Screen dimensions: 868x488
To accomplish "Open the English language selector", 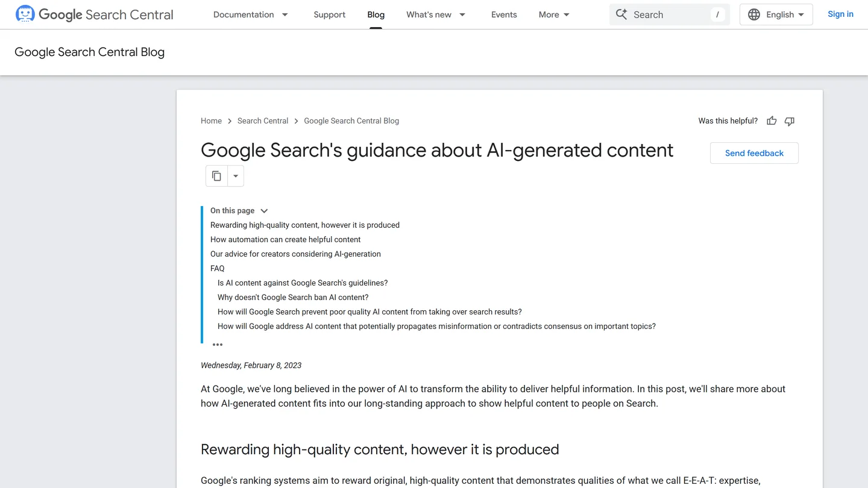I will coord(776,14).
